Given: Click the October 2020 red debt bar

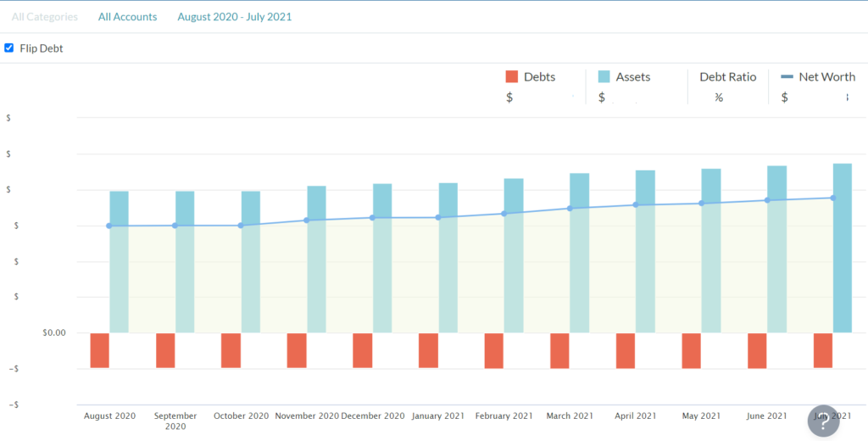Looking at the screenshot, I should 231,350.
